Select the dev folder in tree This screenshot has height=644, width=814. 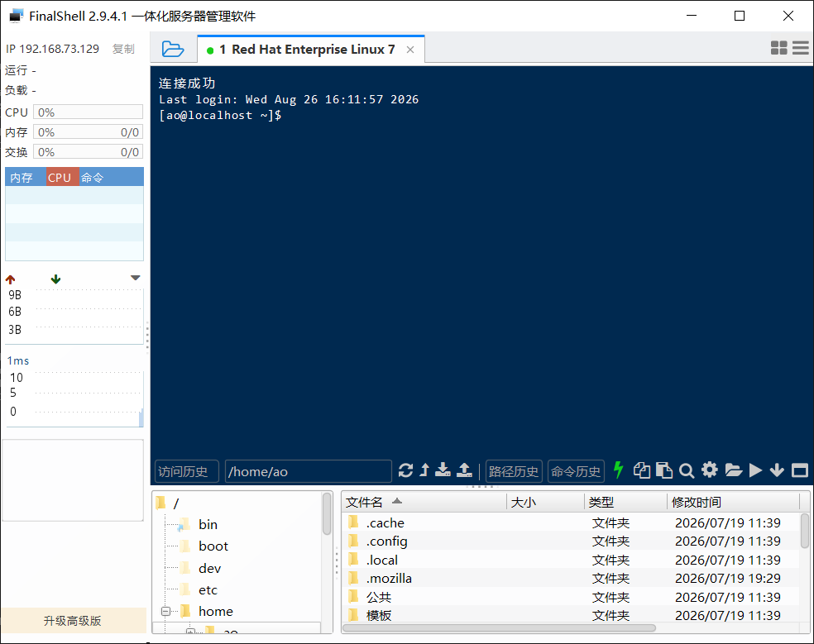tap(200, 568)
